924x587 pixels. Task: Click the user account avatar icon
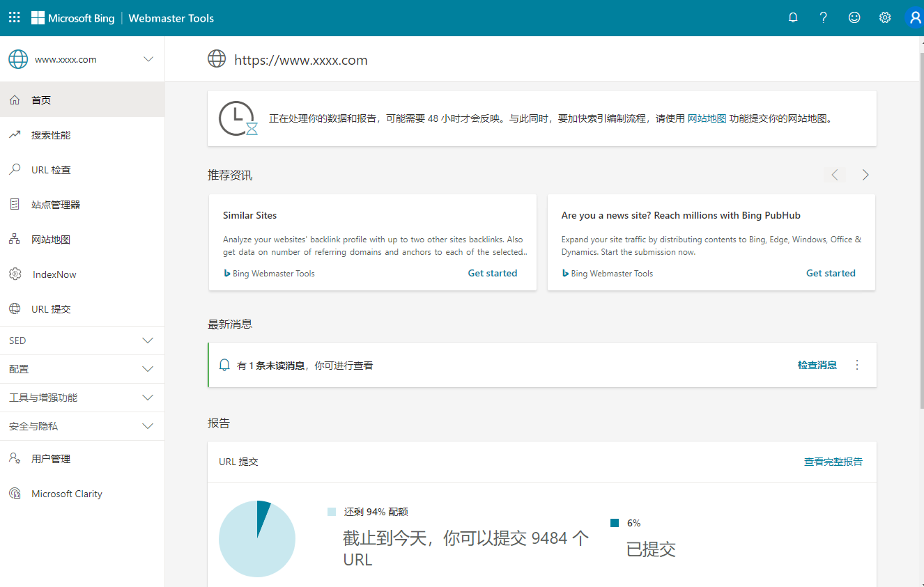(x=914, y=18)
